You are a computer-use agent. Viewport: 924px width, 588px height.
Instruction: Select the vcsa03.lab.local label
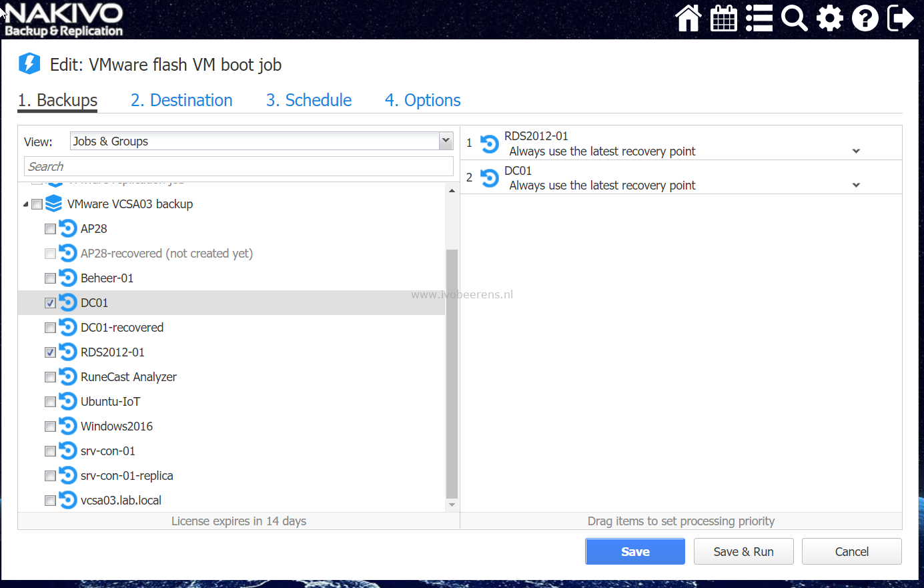tap(121, 501)
